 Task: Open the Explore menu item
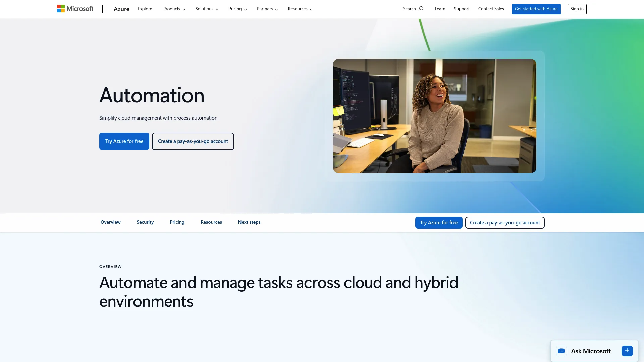145,9
